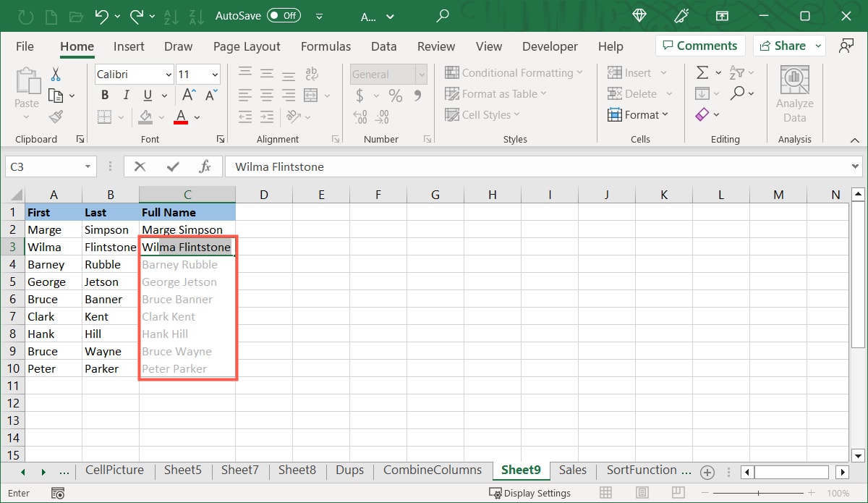Toggle Bold formatting
This screenshot has width=868, height=503.
(105, 95)
